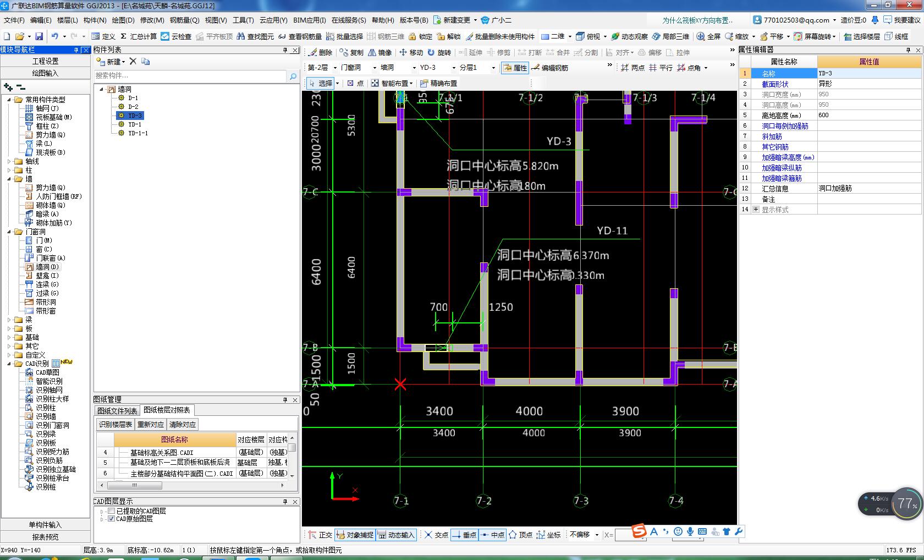Click the 删除 delete tool
The image size is (924, 560).
click(x=320, y=52)
